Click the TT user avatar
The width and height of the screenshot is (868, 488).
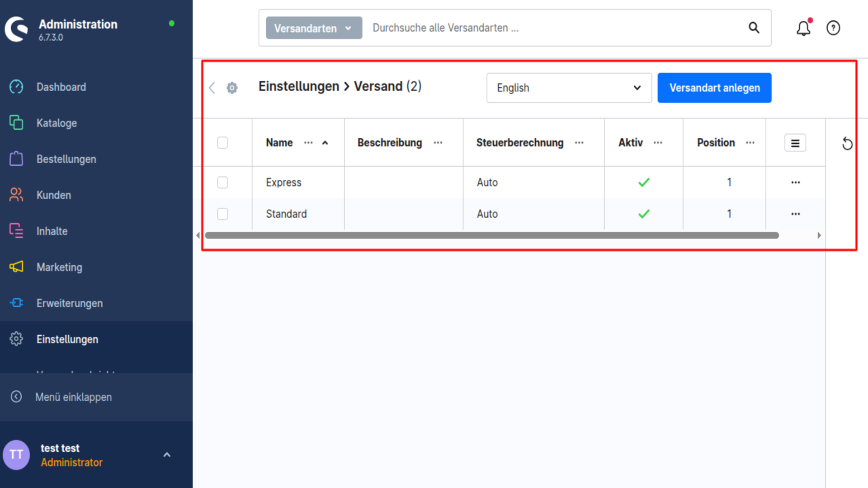pyautogui.click(x=16, y=455)
